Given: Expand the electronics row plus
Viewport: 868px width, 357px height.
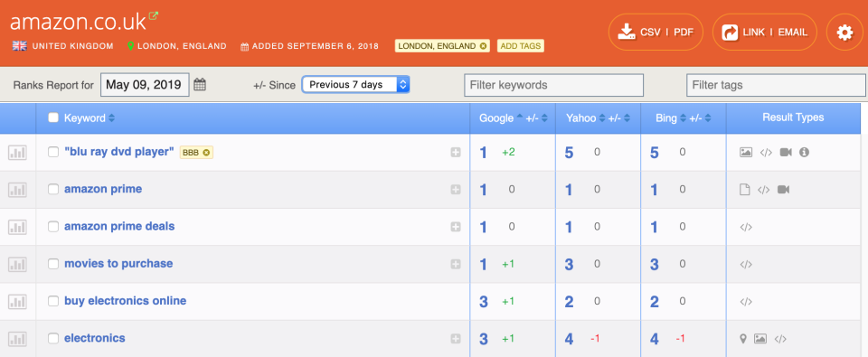Looking at the screenshot, I should pos(455,339).
